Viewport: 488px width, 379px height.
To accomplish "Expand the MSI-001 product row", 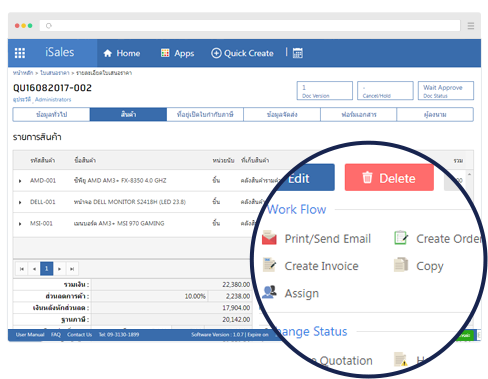I will pos(20,224).
